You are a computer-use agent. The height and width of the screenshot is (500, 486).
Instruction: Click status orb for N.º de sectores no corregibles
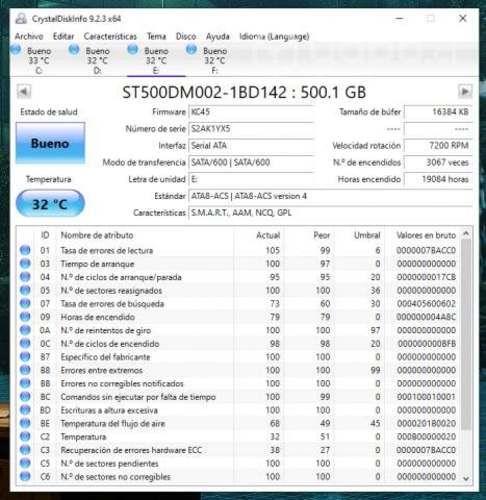pyautogui.click(x=25, y=476)
